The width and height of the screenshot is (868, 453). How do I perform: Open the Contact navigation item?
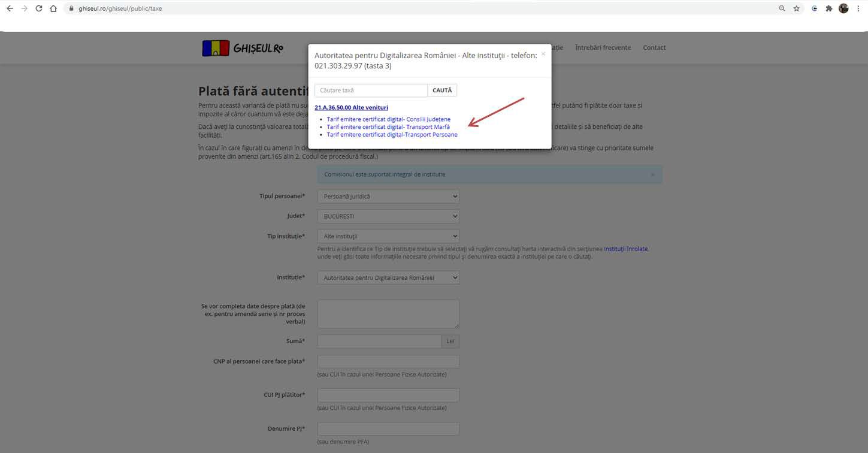click(654, 48)
